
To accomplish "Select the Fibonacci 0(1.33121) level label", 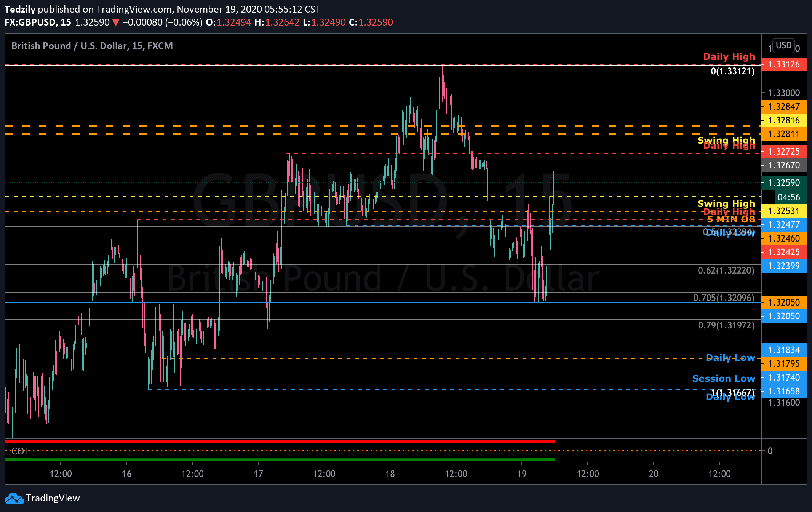I will pyautogui.click(x=732, y=71).
